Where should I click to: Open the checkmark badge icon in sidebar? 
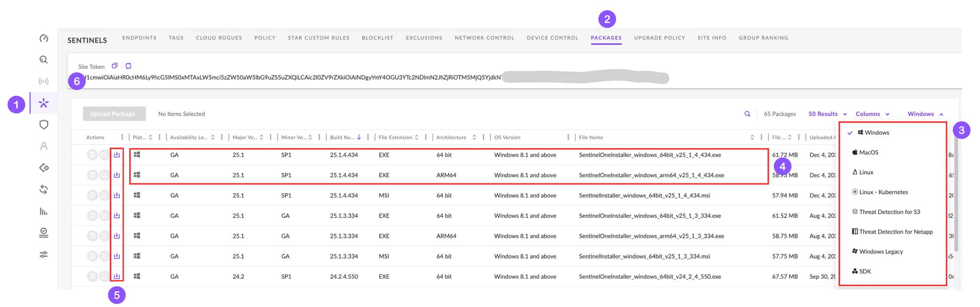click(x=44, y=233)
